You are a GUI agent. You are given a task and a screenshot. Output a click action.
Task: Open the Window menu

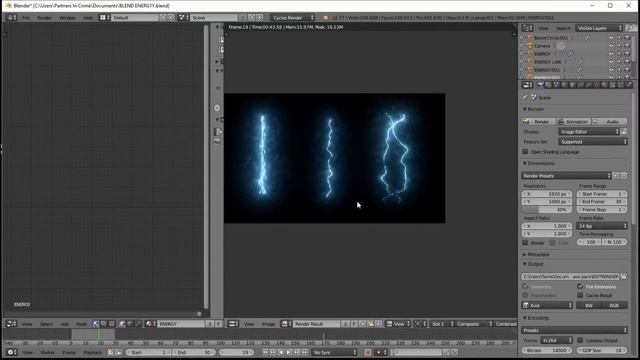[67, 18]
